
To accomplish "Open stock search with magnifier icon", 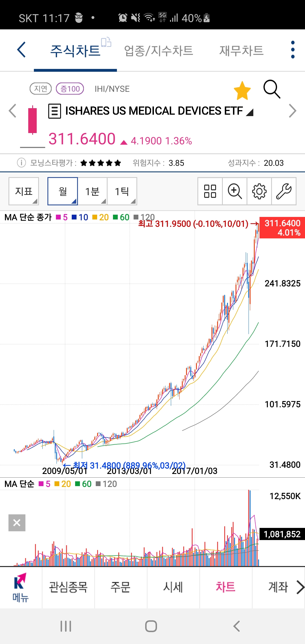I will pos(272,89).
